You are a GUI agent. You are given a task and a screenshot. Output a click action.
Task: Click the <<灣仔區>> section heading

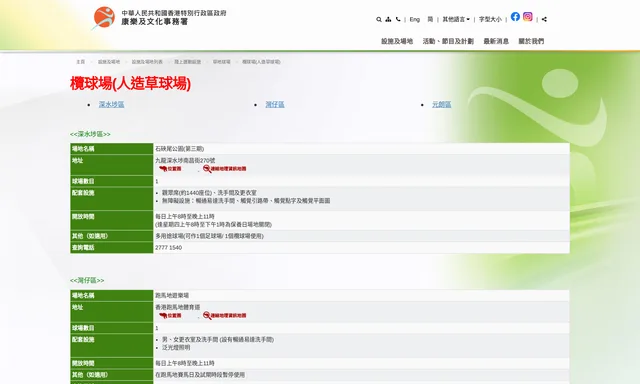coord(87,280)
